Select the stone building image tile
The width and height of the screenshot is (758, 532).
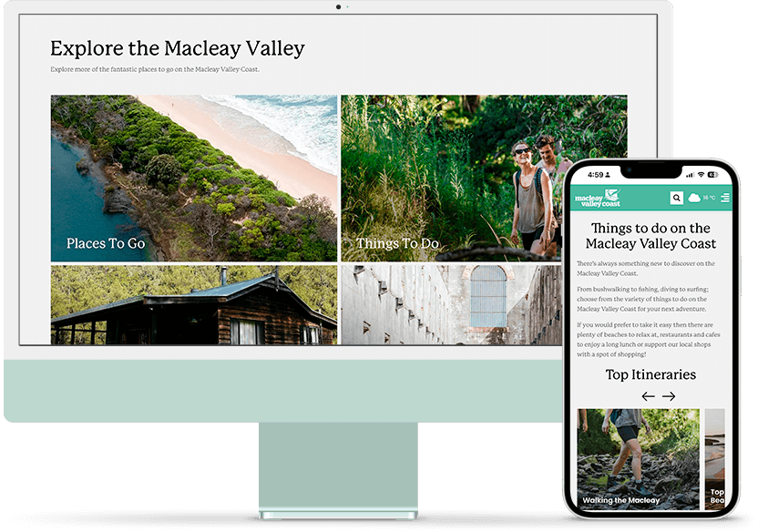(451, 305)
